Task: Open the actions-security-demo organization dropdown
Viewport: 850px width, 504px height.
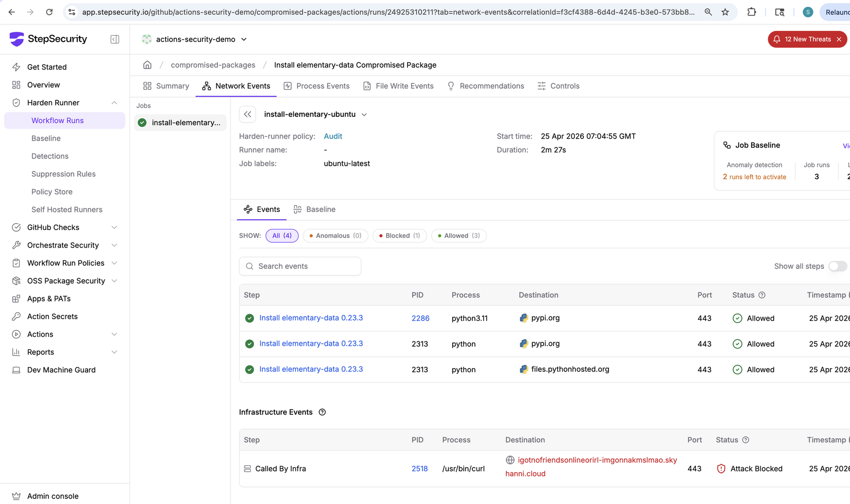Action: [194, 39]
